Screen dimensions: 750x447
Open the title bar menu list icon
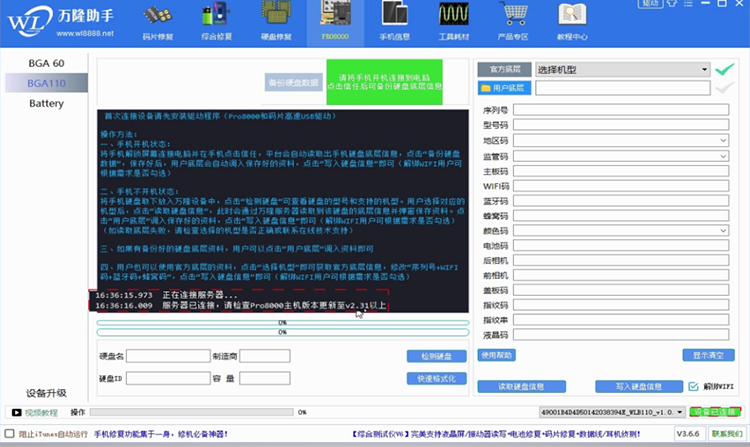688,3
